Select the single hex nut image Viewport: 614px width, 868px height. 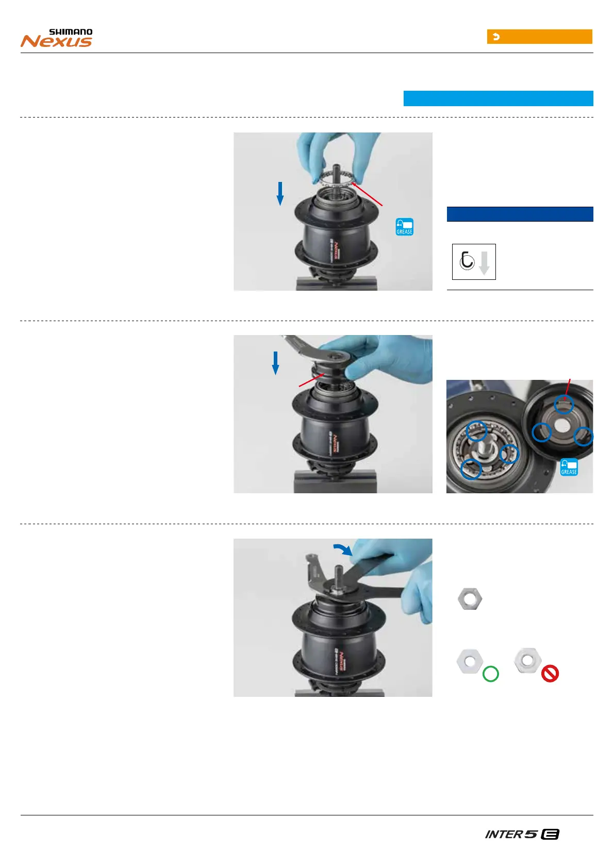(470, 599)
